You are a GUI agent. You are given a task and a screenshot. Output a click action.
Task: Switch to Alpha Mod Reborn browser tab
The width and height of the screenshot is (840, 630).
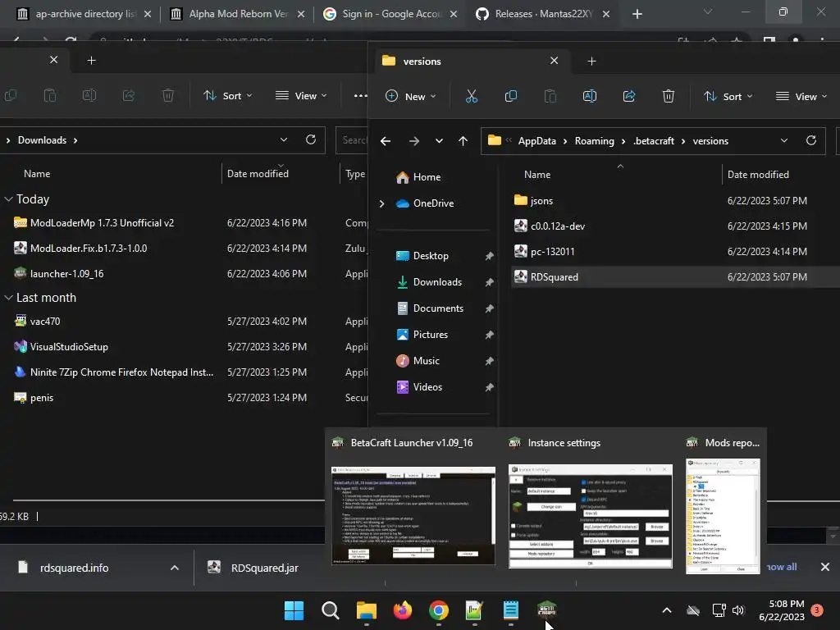point(238,14)
